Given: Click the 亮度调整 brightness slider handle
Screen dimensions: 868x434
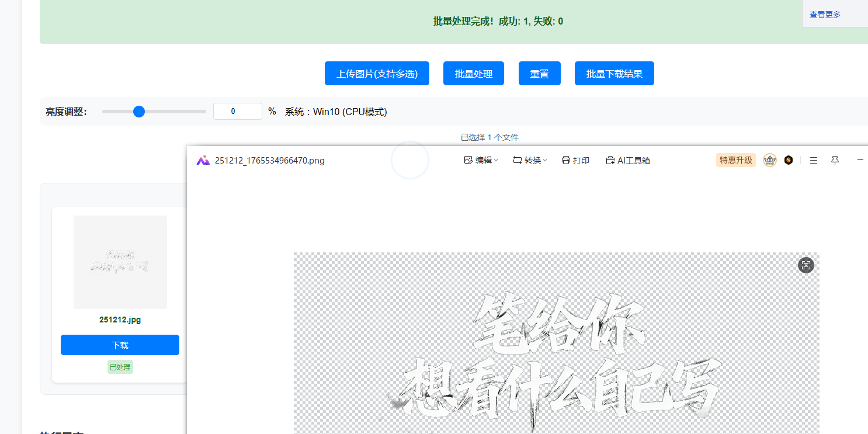Looking at the screenshot, I should [139, 112].
